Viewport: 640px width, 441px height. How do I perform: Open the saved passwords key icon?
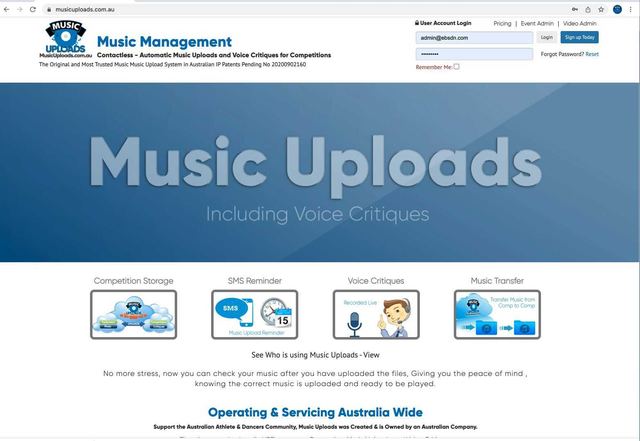(x=575, y=9)
